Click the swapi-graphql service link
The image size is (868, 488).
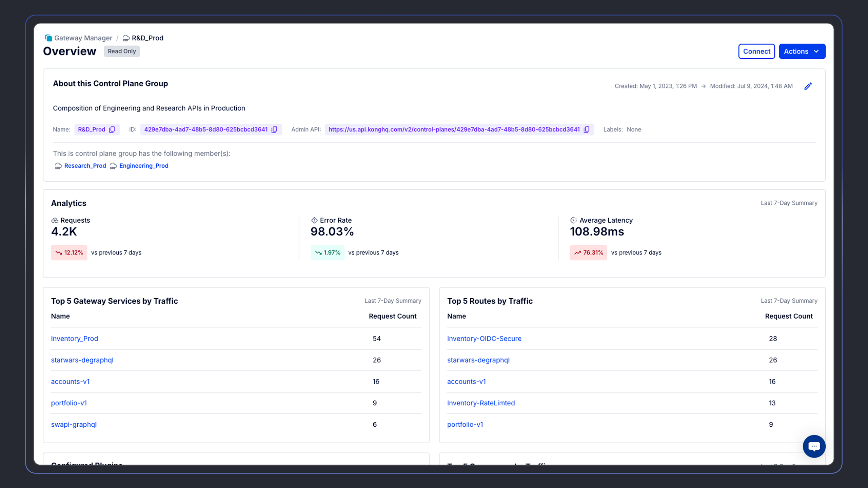[74, 424]
